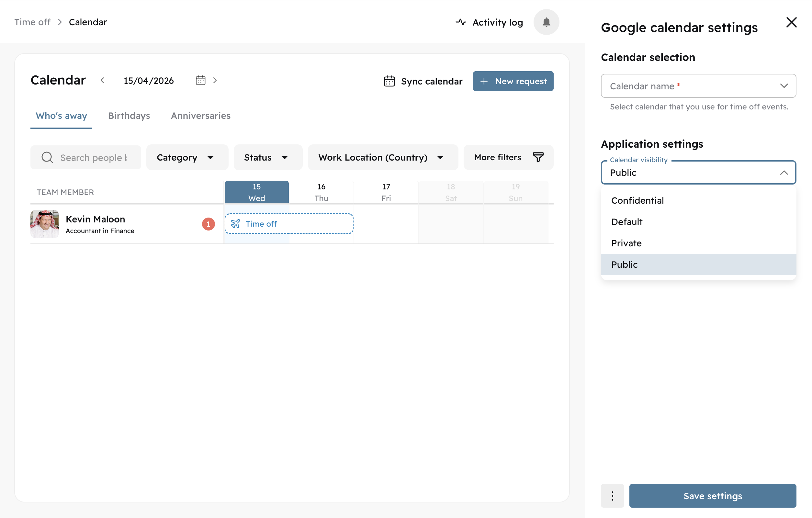
Task: Switch to the Anniversaries tab
Action: [x=200, y=116]
